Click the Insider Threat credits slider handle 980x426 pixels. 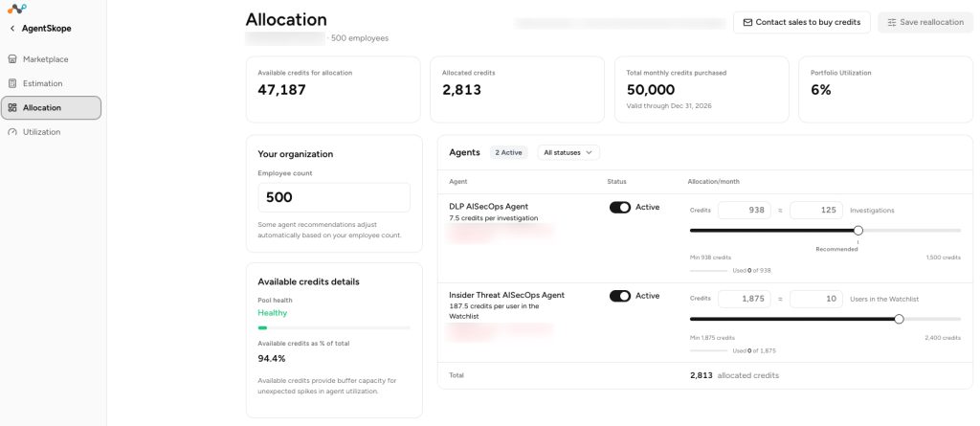[899, 319]
